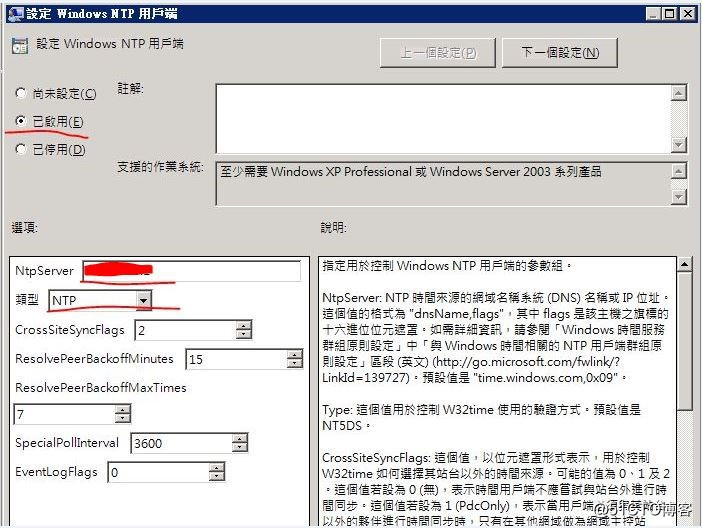Click the 設定 Windows NTP 用戶端 heading text
This screenshot has height=528, width=702.
pyautogui.click(x=110, y=44)
